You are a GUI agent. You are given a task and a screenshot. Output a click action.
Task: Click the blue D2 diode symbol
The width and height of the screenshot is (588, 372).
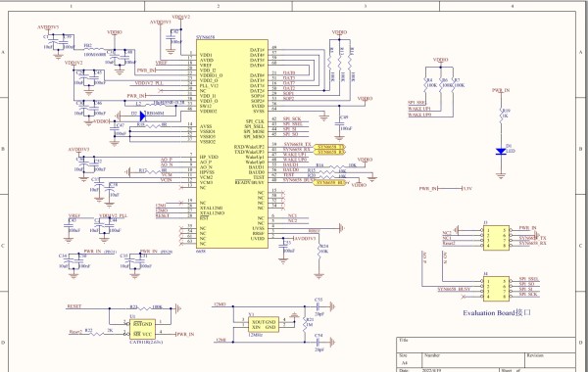(x=142, y=116)
